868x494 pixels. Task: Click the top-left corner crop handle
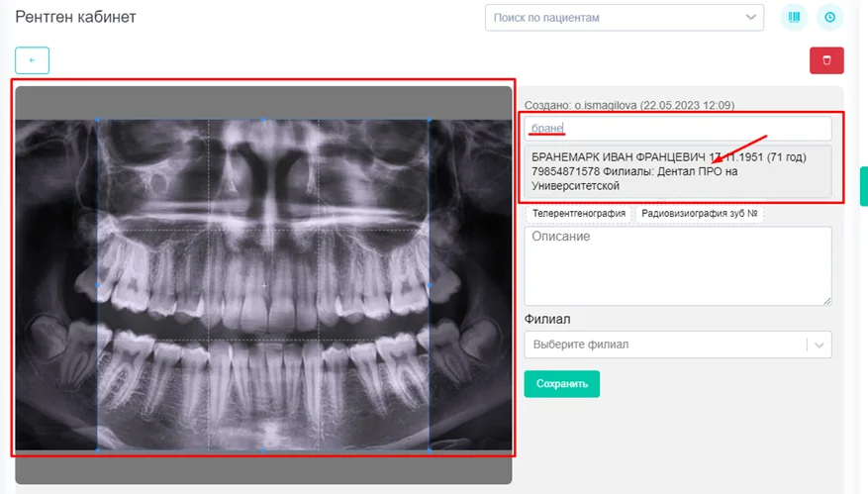[x=97, y=120]
